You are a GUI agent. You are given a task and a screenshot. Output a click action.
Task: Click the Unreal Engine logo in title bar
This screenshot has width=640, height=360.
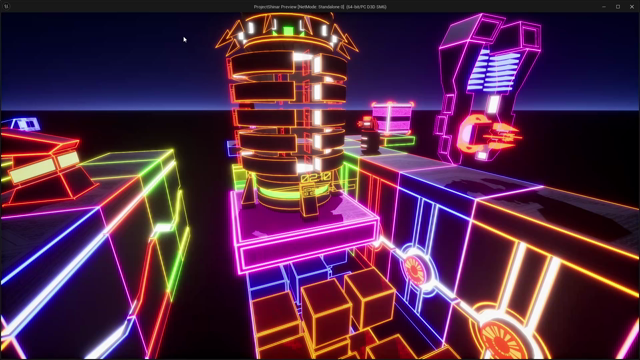pos(6,6)
